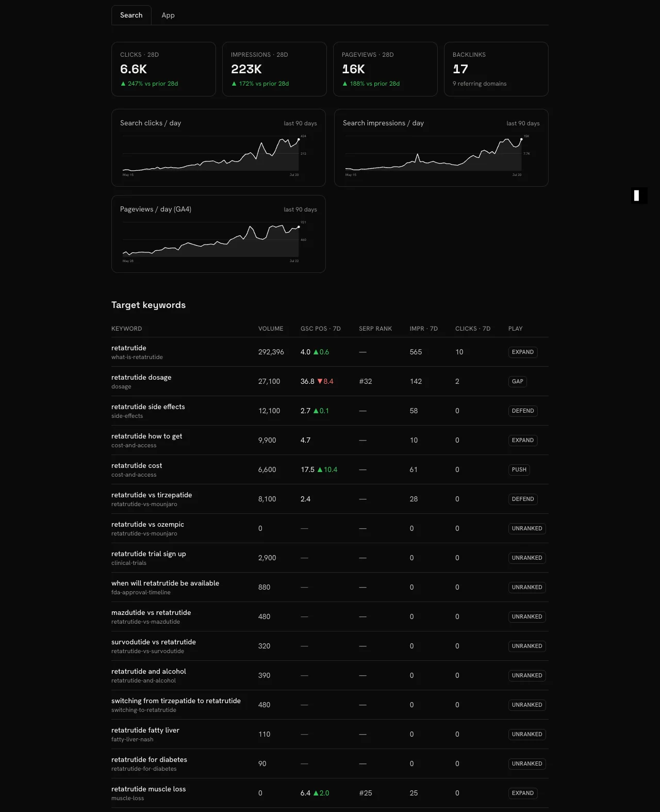Click the 'what-is-retatrutide' slug
Screen dimensions: 660x812
137,357
